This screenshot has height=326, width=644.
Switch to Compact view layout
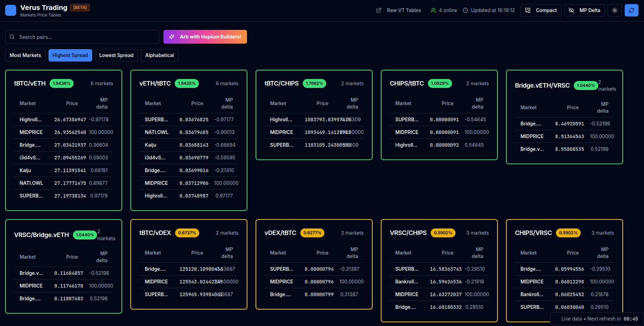(541, 10)
